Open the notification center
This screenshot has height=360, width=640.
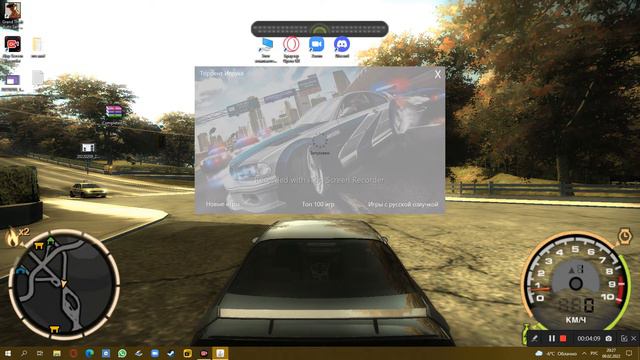(x=629, y=353)
